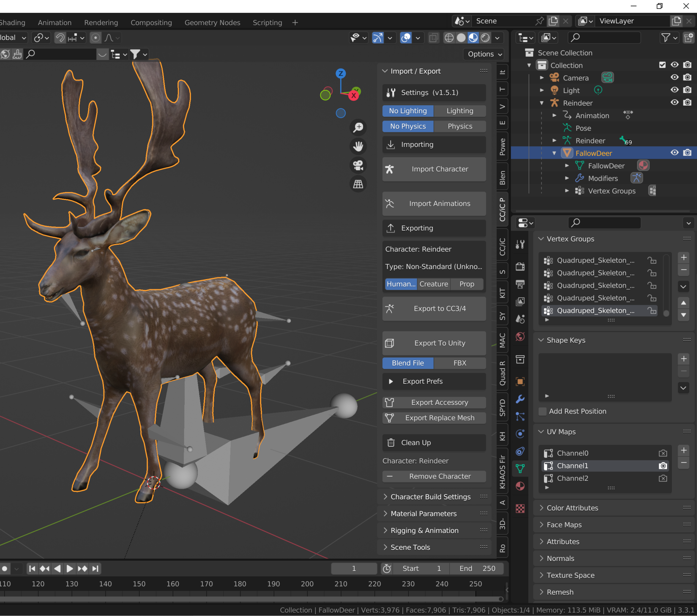The image size is (697, 616).
Task: Hide the Light with its eye icon
Action: (x=674, y=90)
